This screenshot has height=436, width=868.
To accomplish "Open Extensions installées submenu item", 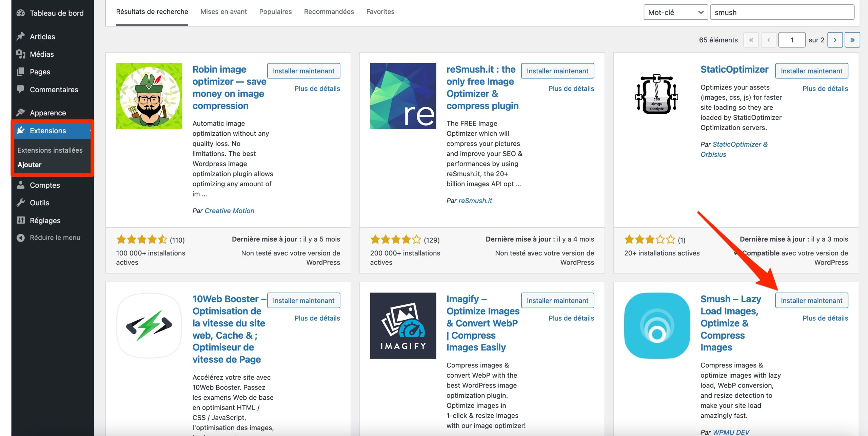I will click(50, 150).
